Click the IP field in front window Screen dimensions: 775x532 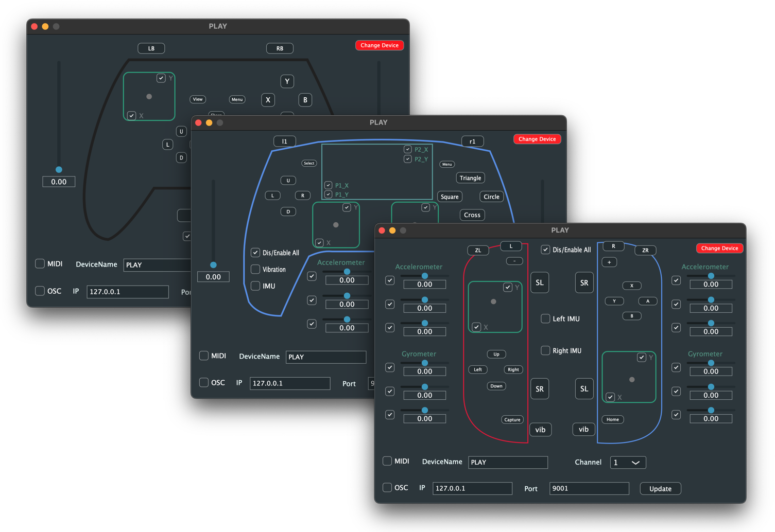pyautogui.click(x=472, y=489)
